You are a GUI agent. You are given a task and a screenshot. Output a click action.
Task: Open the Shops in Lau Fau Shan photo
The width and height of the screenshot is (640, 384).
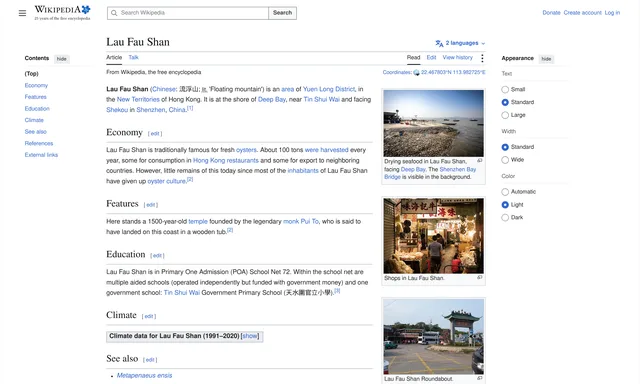click(x=433, y=236)
